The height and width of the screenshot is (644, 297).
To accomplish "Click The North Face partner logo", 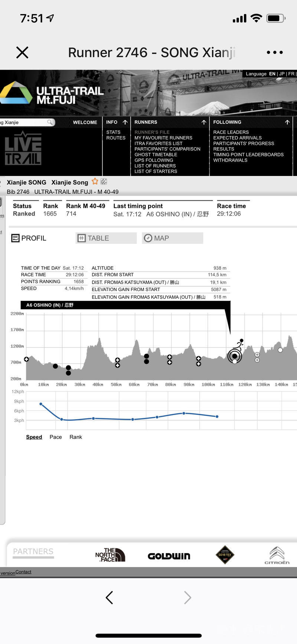I will point(110,555).
